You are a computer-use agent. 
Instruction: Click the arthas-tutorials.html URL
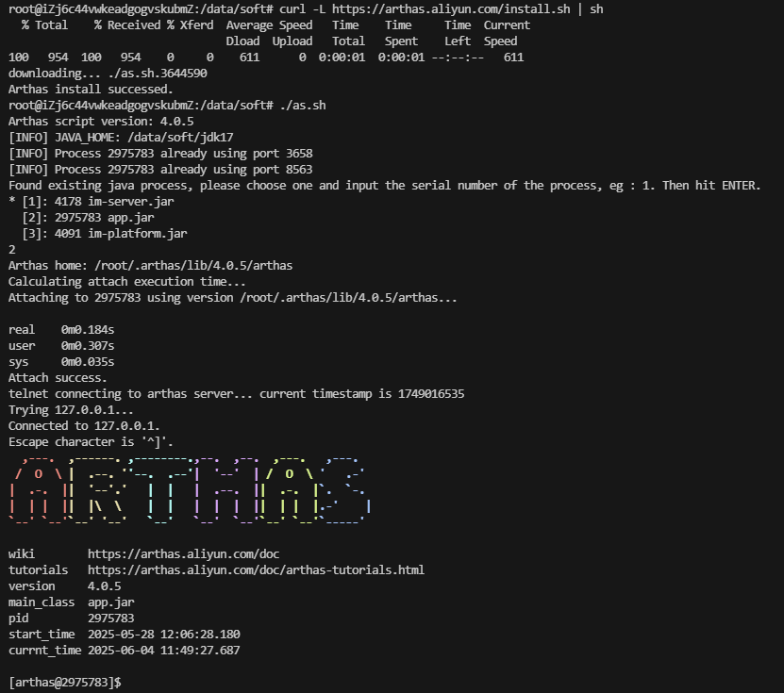pos(256,569)
